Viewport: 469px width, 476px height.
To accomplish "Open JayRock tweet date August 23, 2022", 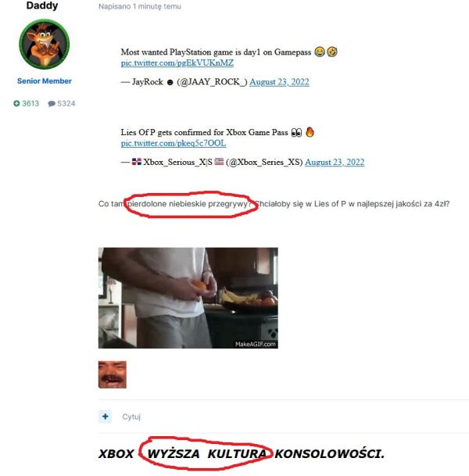I will [x=279, y=82].
